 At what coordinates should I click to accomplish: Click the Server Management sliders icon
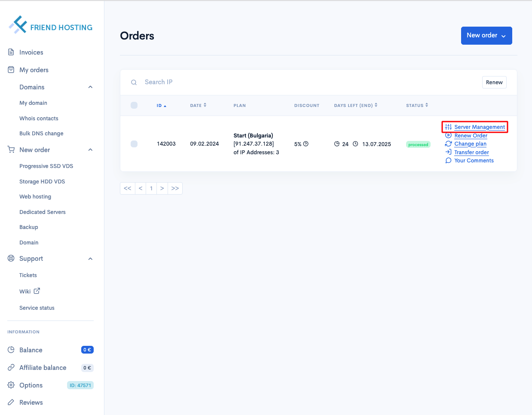click(448, 127)
